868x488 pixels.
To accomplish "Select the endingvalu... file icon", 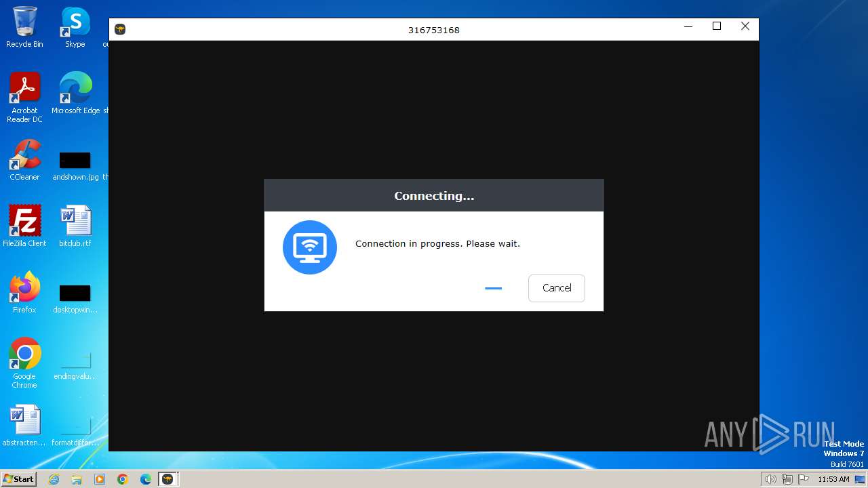I will 75,366.
